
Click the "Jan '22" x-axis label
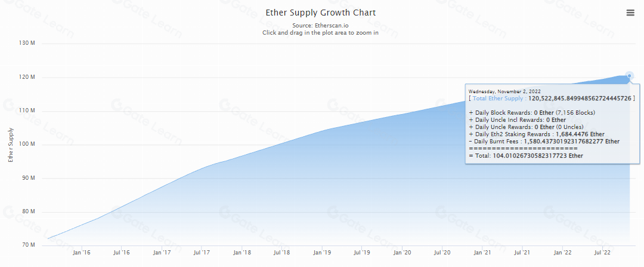[x=563, y=253]
